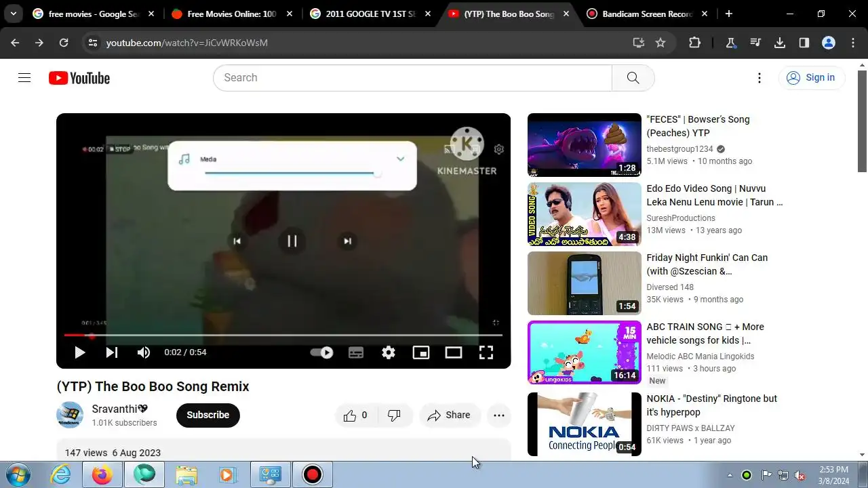Image resolution: width=868 pixels, height=488 pixels.
Task: Adjust the in-video Media volume slider
Action: tap(292, 173)
